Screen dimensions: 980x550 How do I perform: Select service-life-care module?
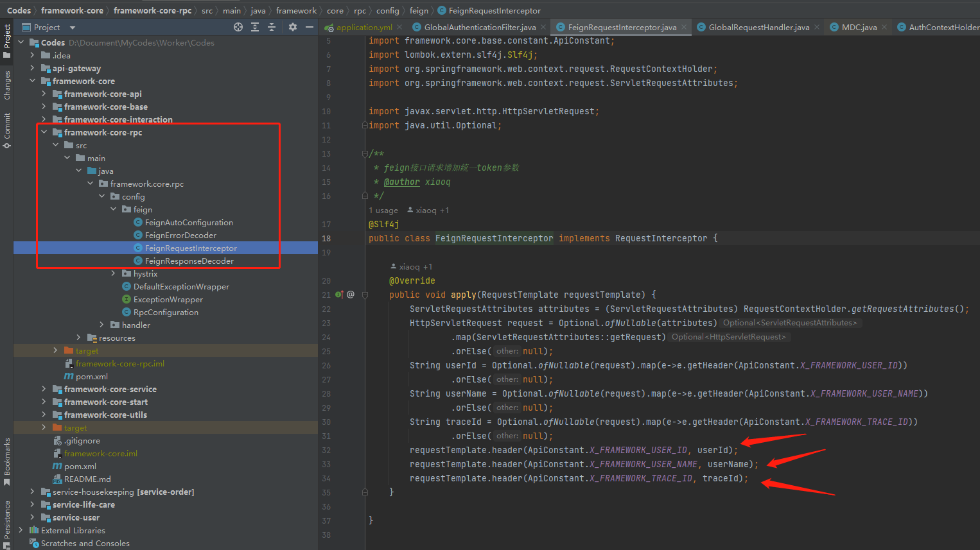83,505
